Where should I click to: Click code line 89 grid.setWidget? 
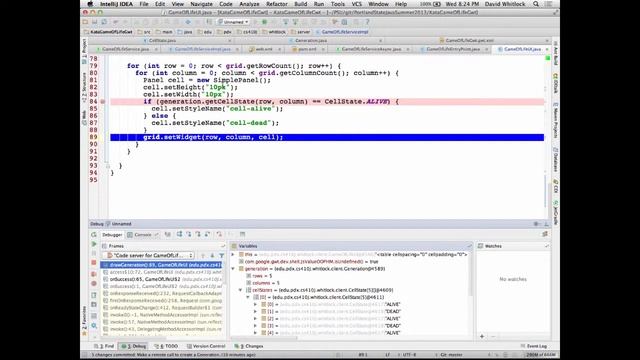pos(327,138)
